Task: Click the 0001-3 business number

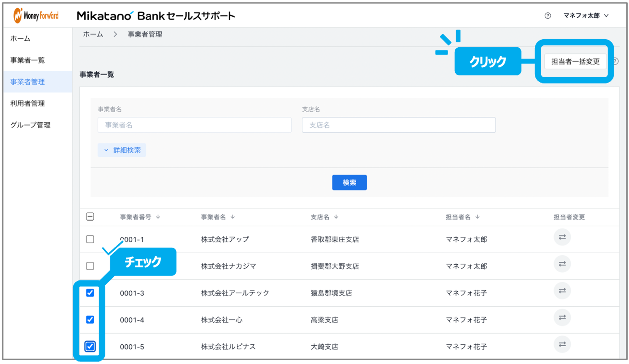Action: click(x=132, y=293)
